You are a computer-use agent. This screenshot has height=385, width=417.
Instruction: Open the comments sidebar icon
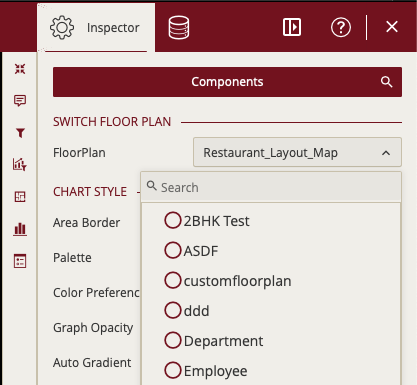coord(20,100)
